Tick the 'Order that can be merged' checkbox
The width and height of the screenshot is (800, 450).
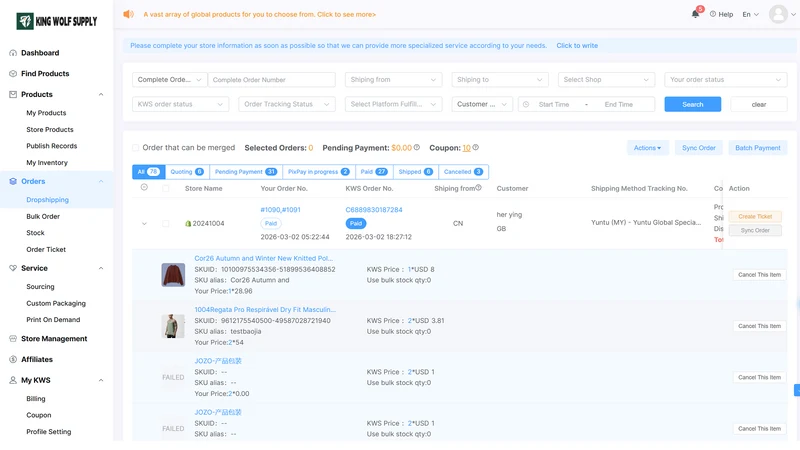(x=136, y=148)
